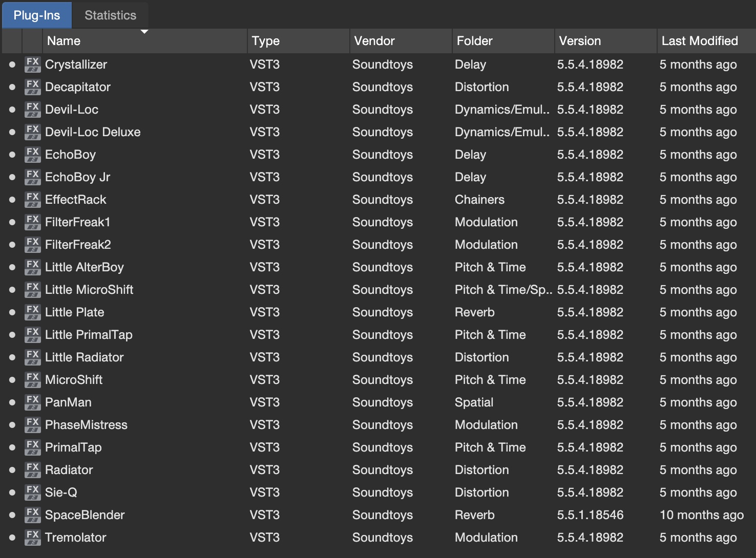
Task: Toggle the activation dot beside Crystallizer
Action: (12, 65)
